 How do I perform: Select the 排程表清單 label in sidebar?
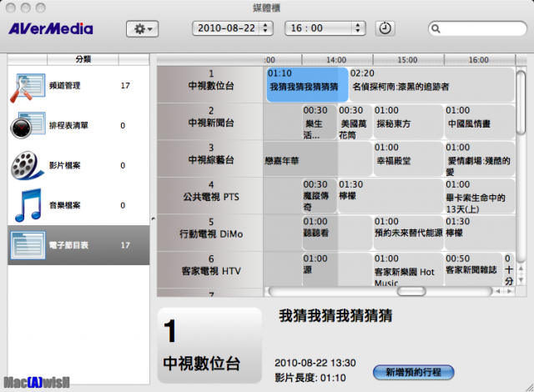[68, 126]
